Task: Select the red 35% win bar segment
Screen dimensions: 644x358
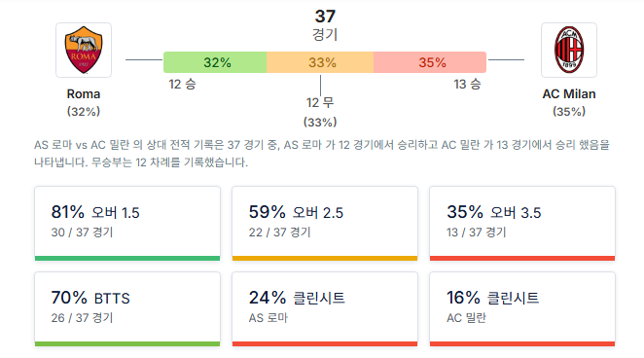Action: pyautogui.click(x=430, y=62)
